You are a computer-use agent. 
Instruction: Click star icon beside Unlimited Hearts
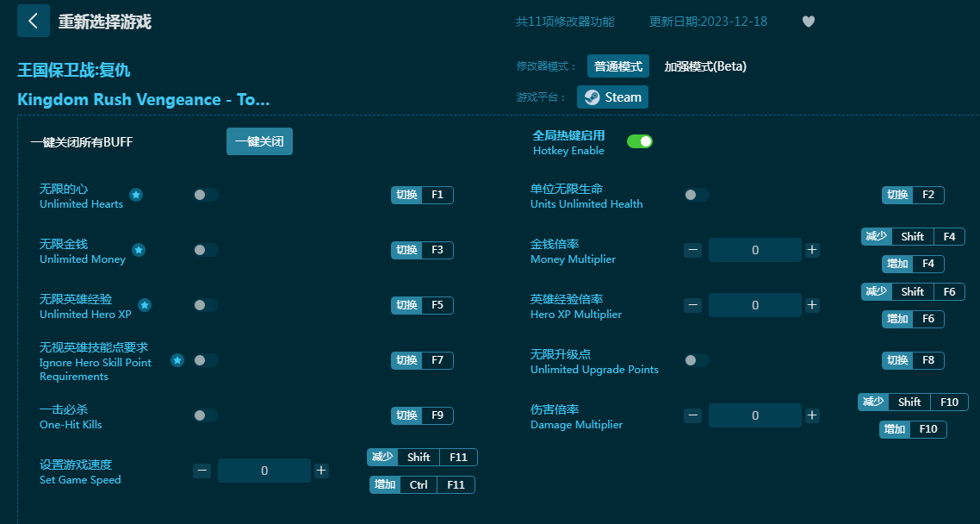(135, 195)
